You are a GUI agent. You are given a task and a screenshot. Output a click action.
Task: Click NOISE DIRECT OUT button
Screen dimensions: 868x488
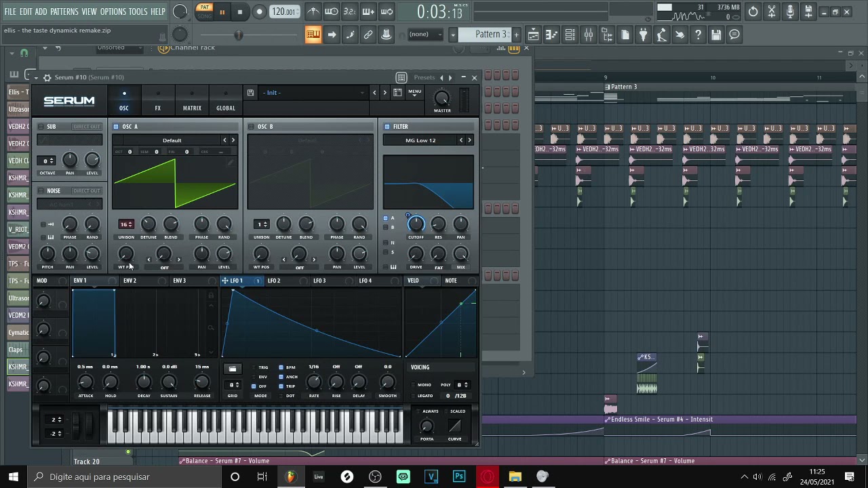coord(86,191)
